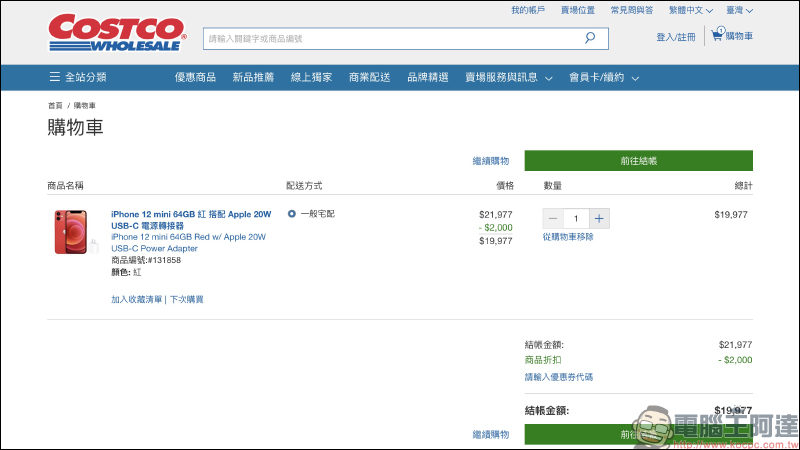Expand 會員卡/續約 menu

pos(604,78)
